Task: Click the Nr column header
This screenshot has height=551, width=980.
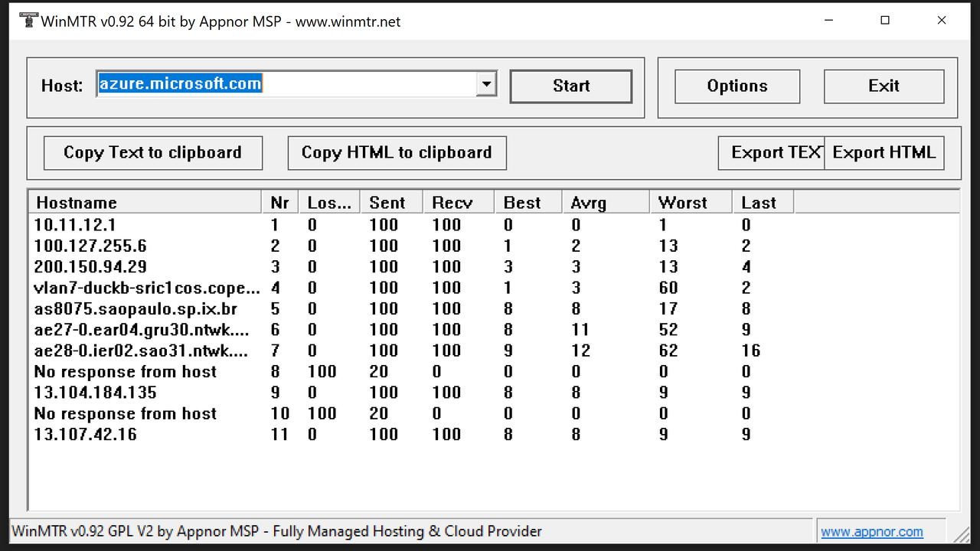Action: tap(279, 203)
